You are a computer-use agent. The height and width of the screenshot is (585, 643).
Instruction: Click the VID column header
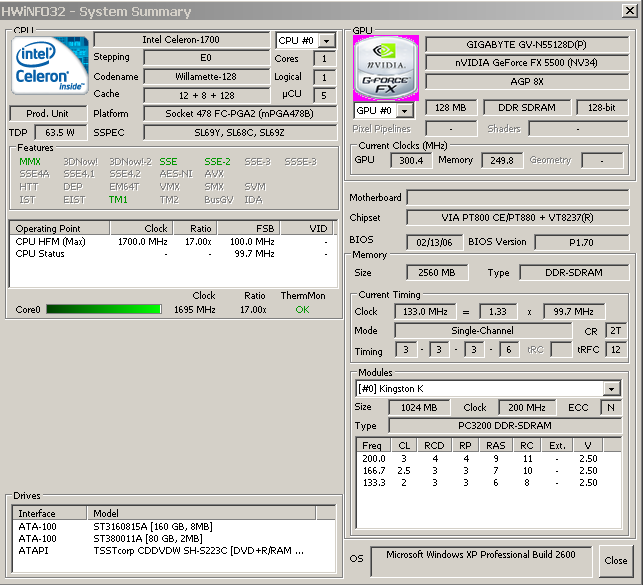pyautogui.click(x=307, y=228)
